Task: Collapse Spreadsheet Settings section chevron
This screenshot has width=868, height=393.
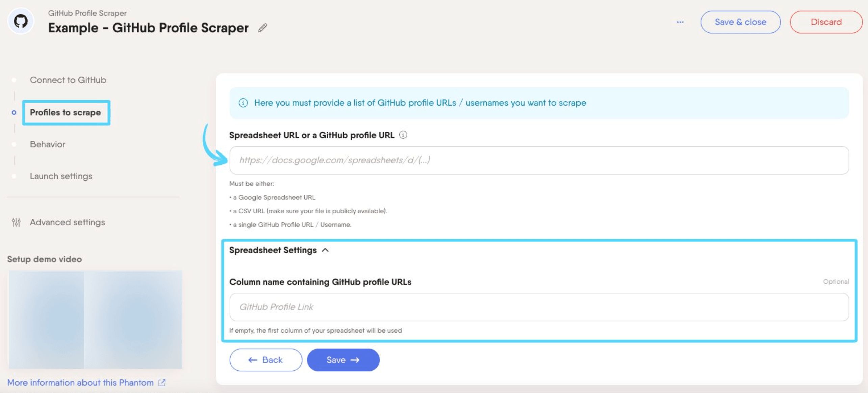Action: coord(325,250)
